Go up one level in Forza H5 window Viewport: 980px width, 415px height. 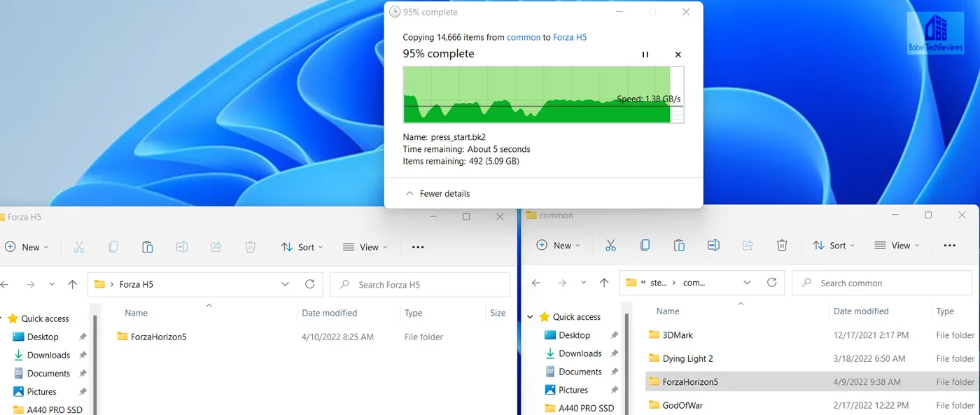(x=72, y=285)
